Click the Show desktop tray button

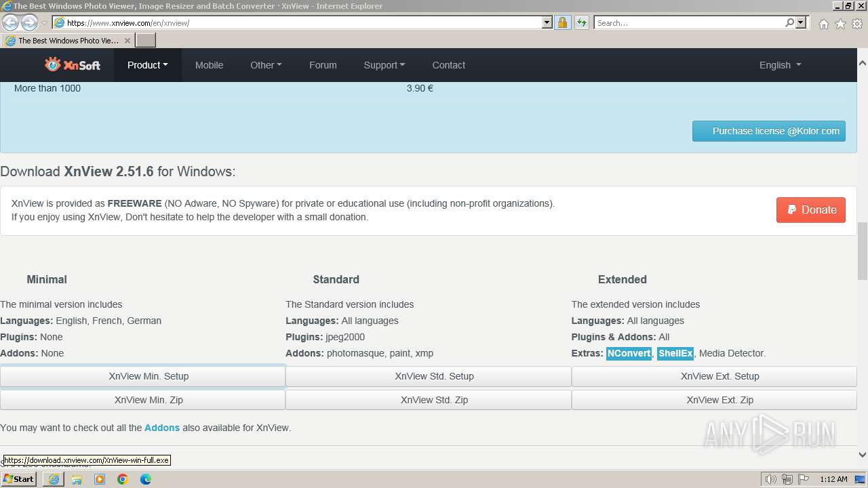(x=860, y=479)
